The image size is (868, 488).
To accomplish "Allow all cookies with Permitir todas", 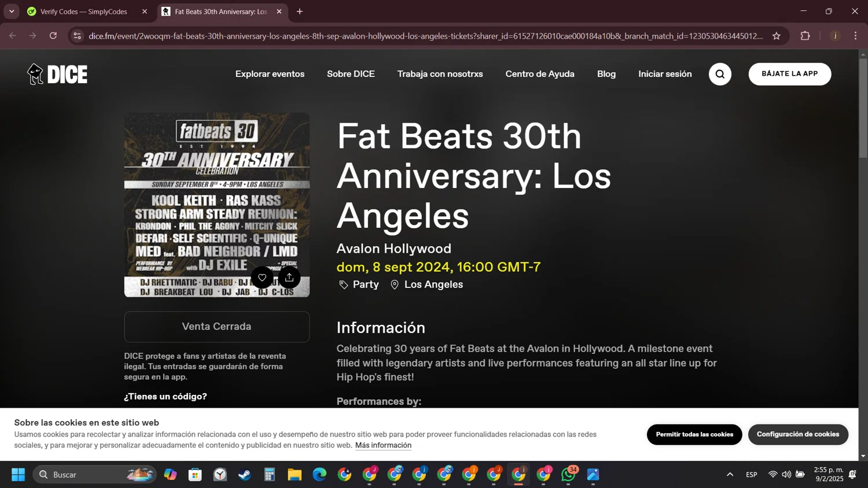I will (x=694, y=434).
